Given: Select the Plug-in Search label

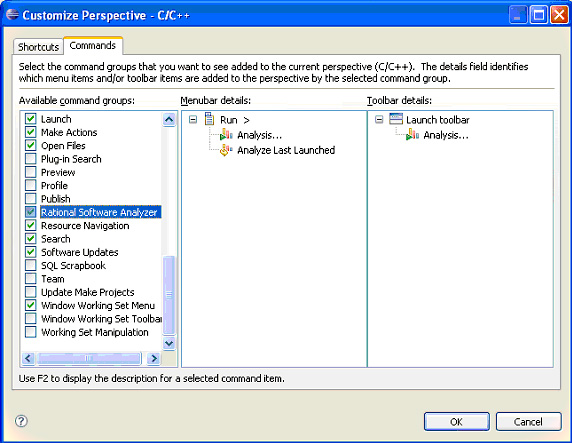Looking at the screenshot, I should [x=71, y=159].
